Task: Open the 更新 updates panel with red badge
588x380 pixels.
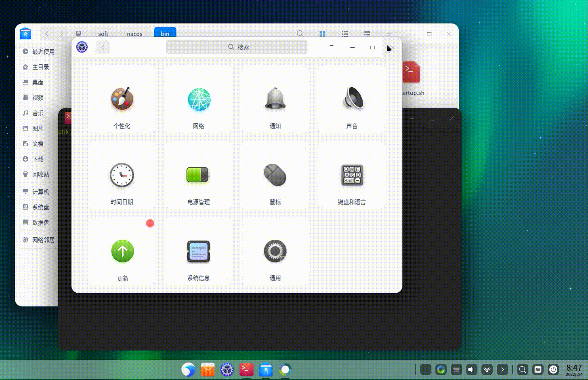Action: click(x=122, y=251)
